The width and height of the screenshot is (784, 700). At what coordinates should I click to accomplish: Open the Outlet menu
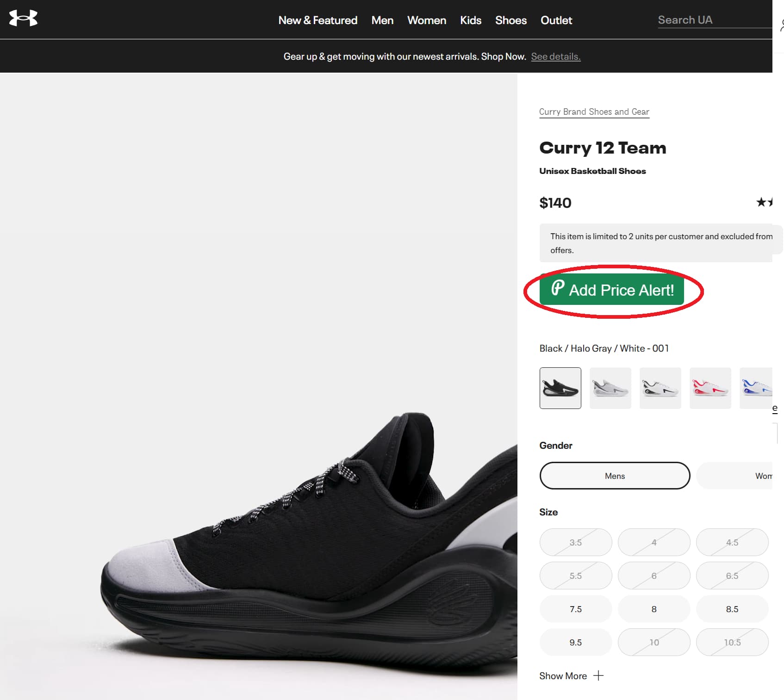556,20
